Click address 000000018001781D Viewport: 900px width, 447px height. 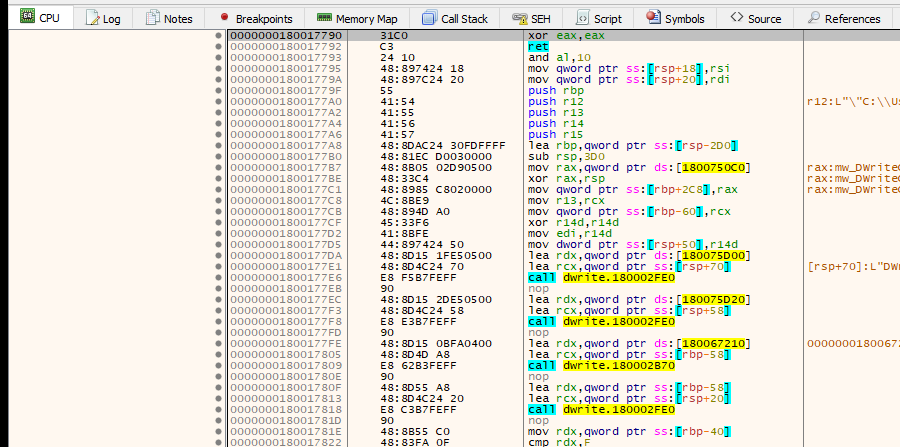point(286,421)
